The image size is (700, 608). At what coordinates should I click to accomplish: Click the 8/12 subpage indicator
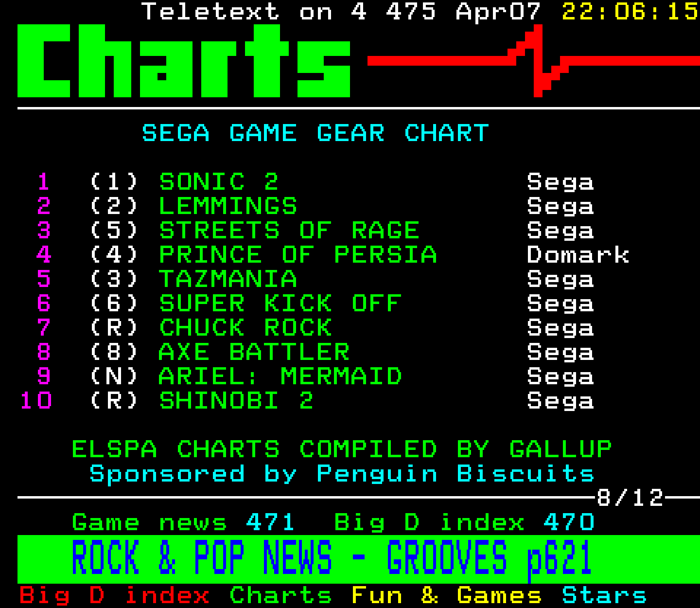click(630, 498)
